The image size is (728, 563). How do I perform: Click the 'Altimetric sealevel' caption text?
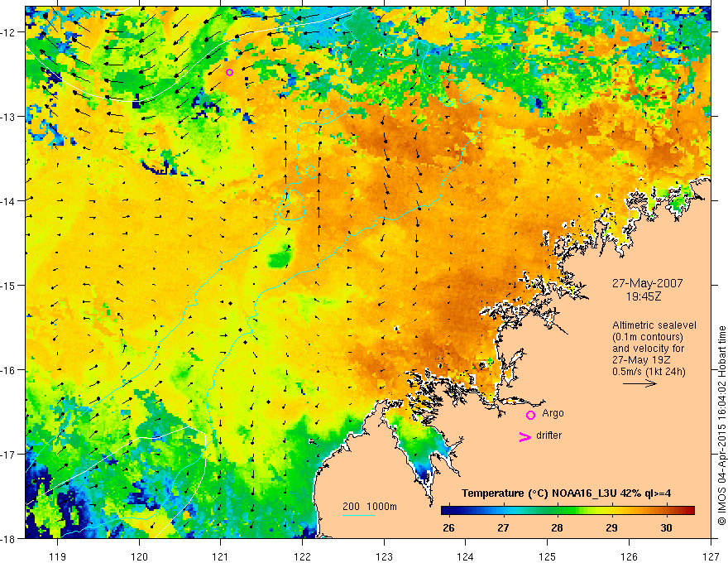click(654, 325)
